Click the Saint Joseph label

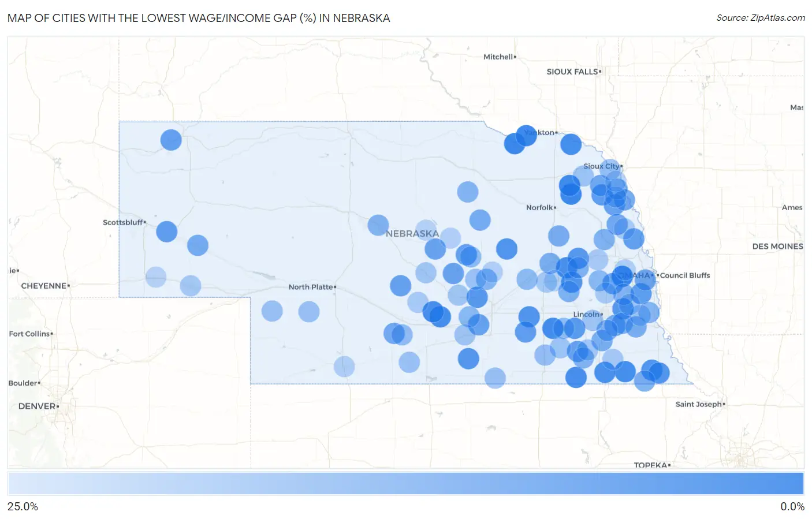[x=700, y=404]
